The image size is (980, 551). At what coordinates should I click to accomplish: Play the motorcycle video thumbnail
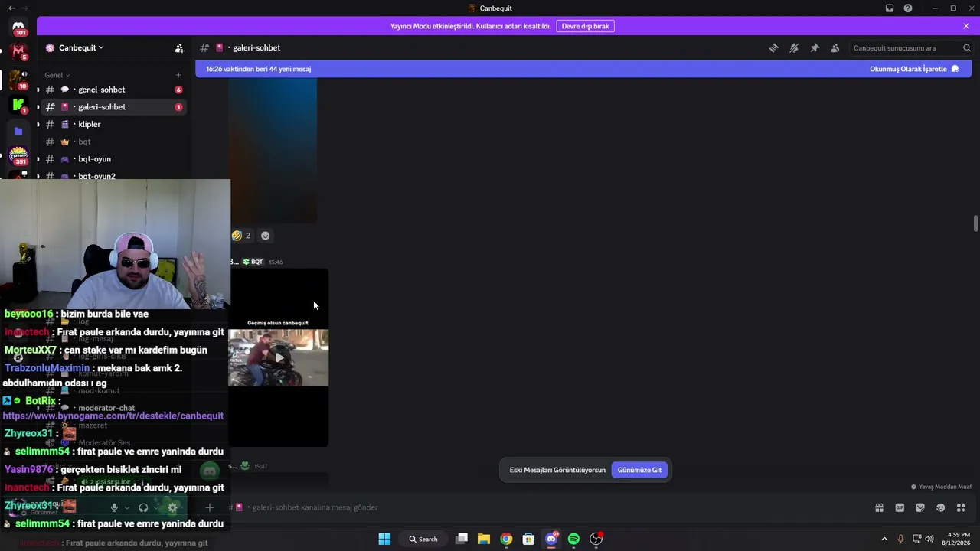(279, 357)
